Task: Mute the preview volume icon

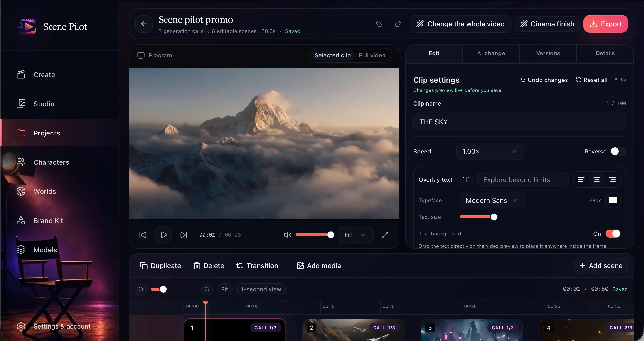Action: 287,235
